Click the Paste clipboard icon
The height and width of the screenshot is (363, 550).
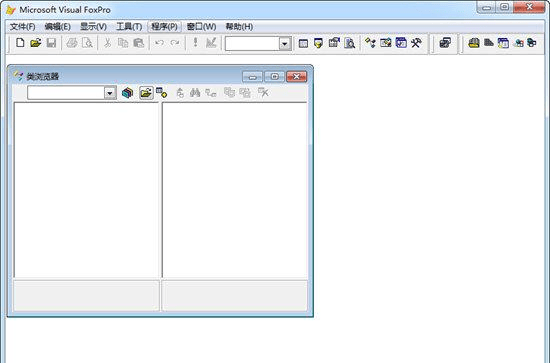[x=139, y=43]
